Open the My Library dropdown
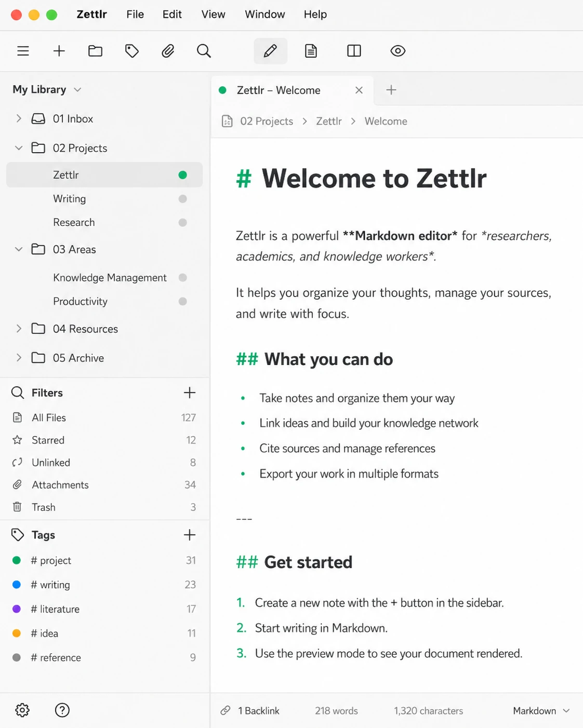This screenshot has width=583, height=728. pos(47,89)
